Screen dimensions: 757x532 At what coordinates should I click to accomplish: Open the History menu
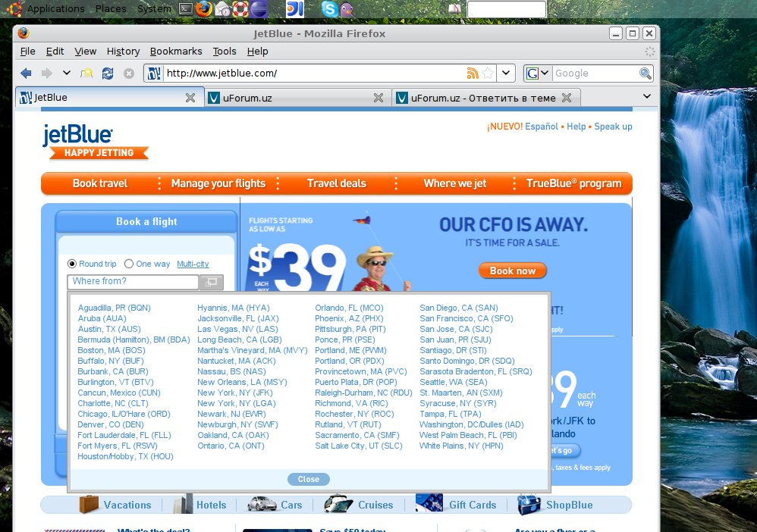point(123,51)
